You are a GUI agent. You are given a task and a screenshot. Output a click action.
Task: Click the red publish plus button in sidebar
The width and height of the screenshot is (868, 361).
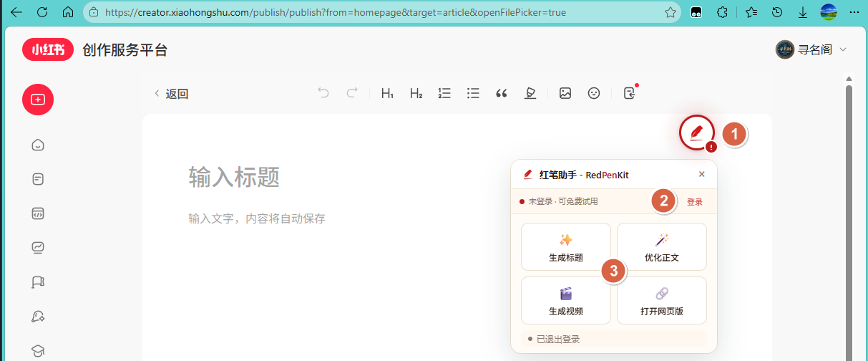pyautogui.click(x=38, y=100)
